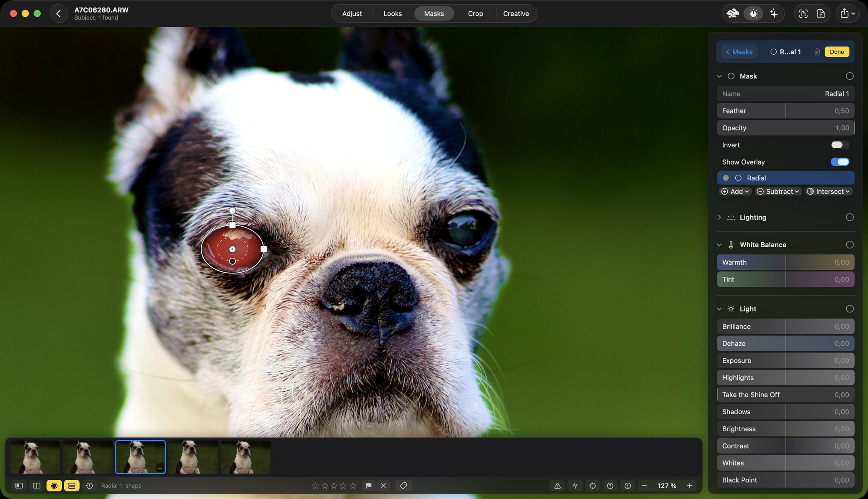Delete the Radial 1 mask with the trash icon
The image size is (868, 499).
tap(817, 52)
